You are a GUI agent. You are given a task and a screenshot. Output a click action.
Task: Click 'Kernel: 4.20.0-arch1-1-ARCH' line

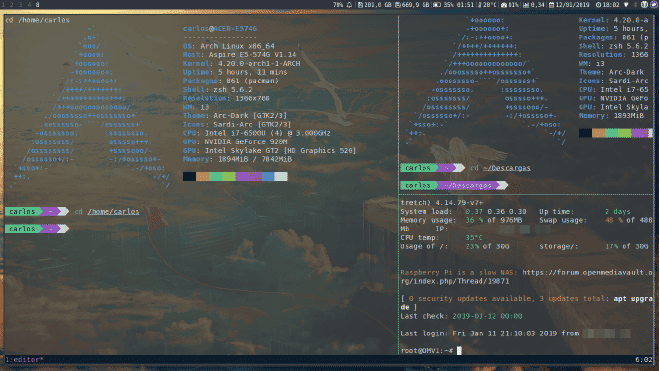242,64
